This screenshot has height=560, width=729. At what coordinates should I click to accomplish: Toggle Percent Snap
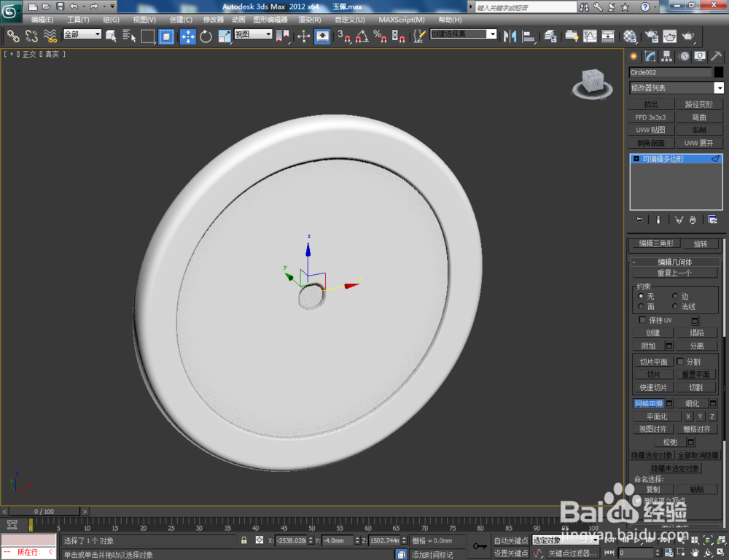[380, 36]
